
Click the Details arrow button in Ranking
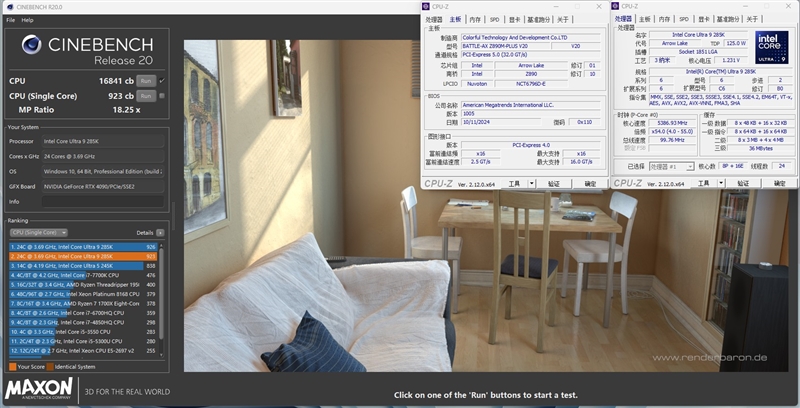coord(162,232)
